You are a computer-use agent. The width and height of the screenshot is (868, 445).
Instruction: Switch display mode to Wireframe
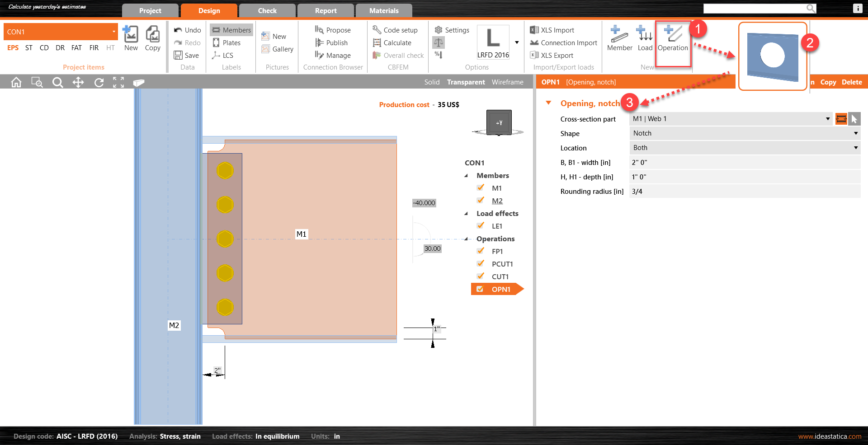tap(507, 82)
